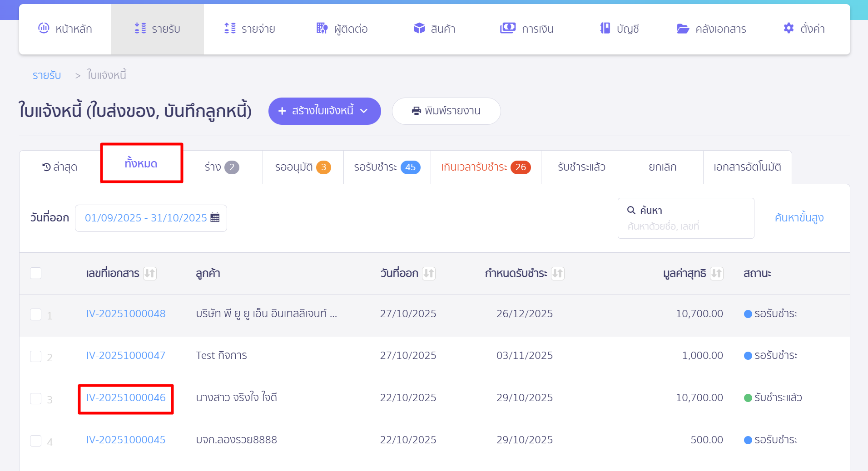Click the พิมพ์รายงาน print button

pos(446,111)
